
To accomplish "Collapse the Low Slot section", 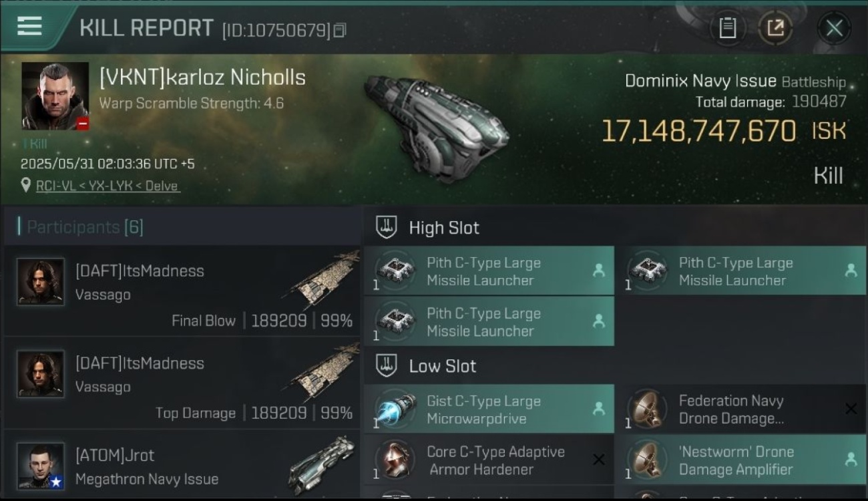I will tap(387, 365).
